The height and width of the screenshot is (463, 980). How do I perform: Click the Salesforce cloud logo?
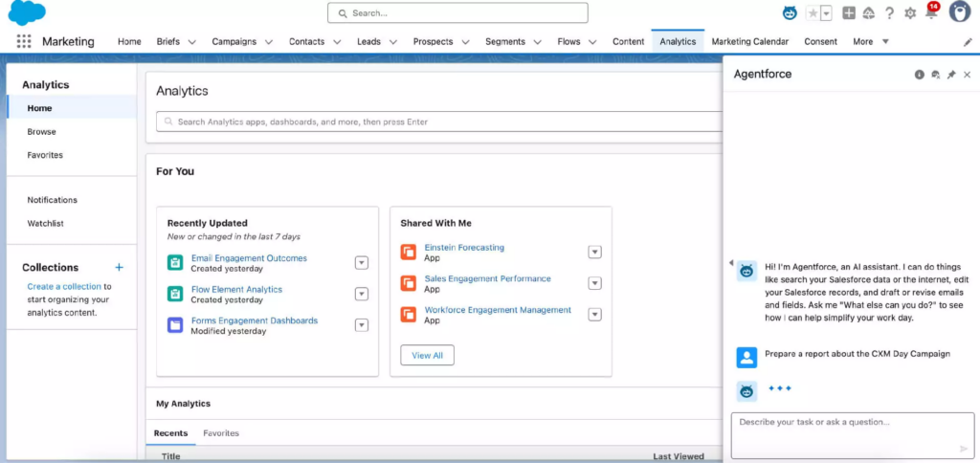[27, 12]
